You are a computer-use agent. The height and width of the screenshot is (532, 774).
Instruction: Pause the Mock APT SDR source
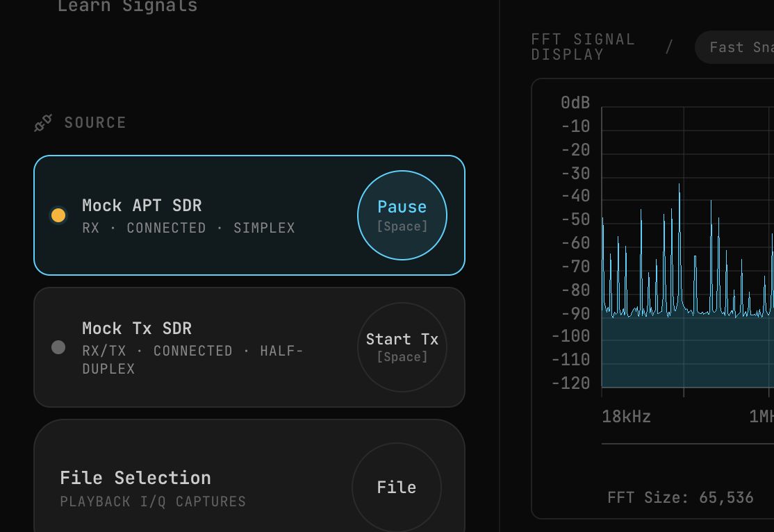402,215
